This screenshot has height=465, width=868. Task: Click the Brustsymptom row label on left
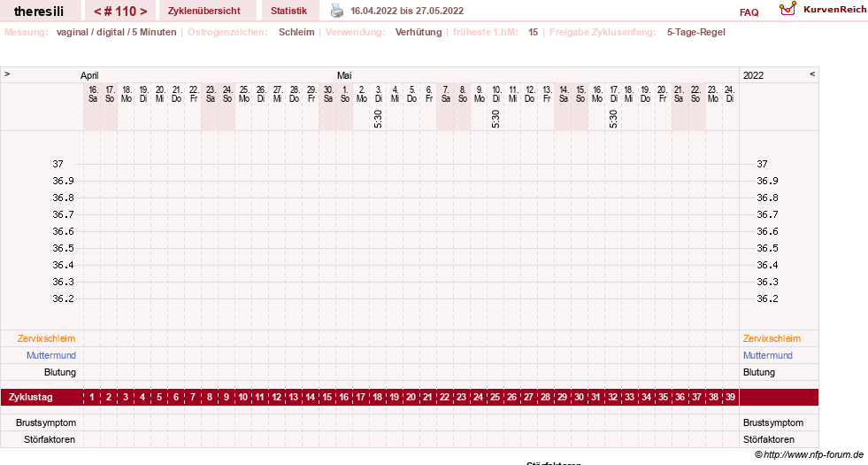click(x=46, y=422)
